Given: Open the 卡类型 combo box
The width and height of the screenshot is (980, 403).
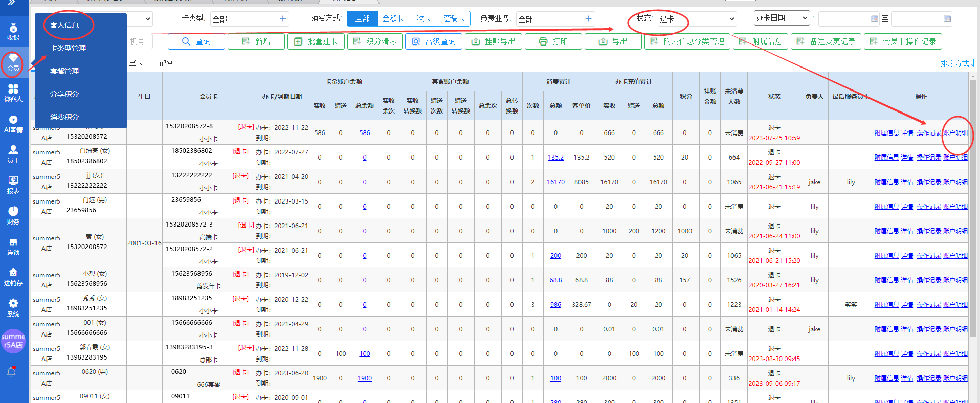Looking at the screenshot, I should click(x=250, y=19).
